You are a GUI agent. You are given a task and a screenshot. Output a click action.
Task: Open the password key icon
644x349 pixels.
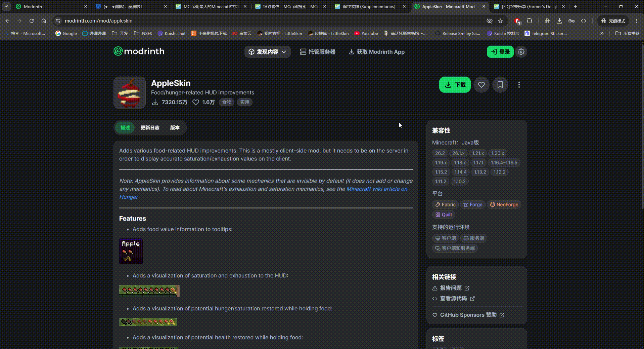[x=571, y=21]
